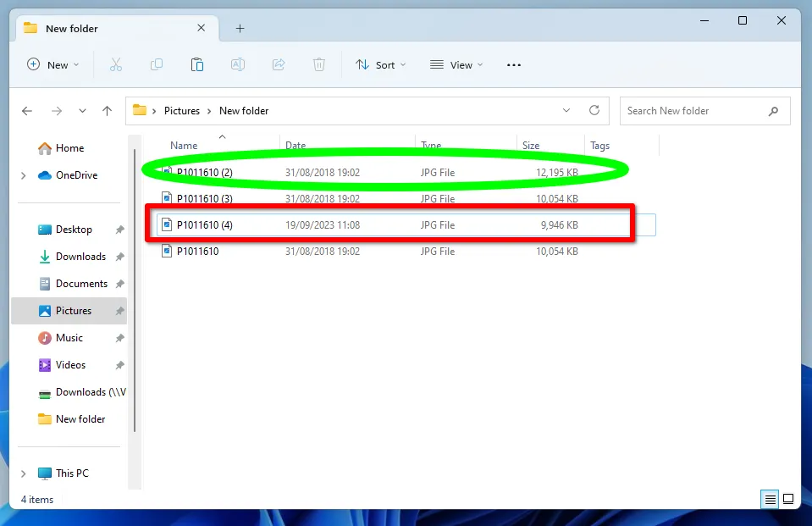Expand the This PC tree node

coord(24,473)
